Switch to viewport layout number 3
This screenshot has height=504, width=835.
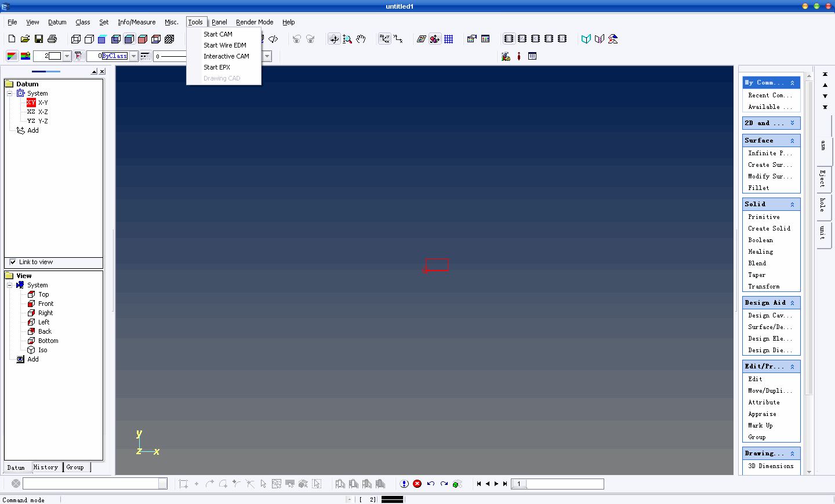[x=535, y=39]
